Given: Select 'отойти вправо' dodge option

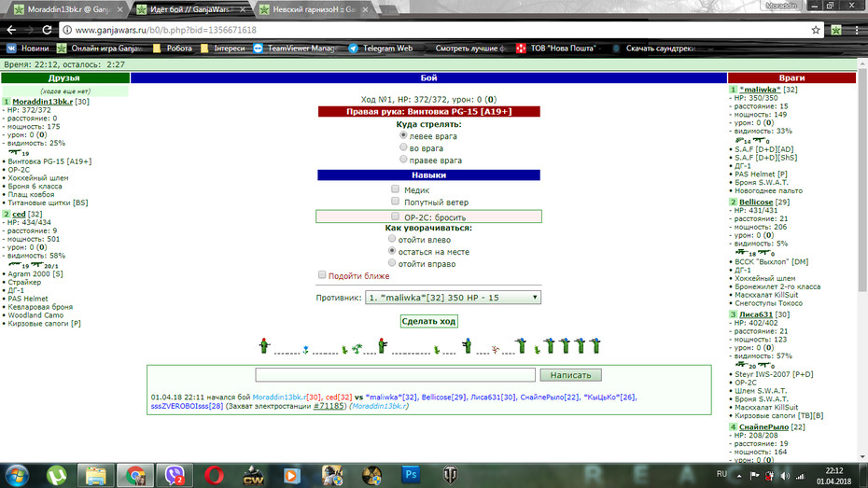Looking at the screenshot, I should click(x=392, y=263).
